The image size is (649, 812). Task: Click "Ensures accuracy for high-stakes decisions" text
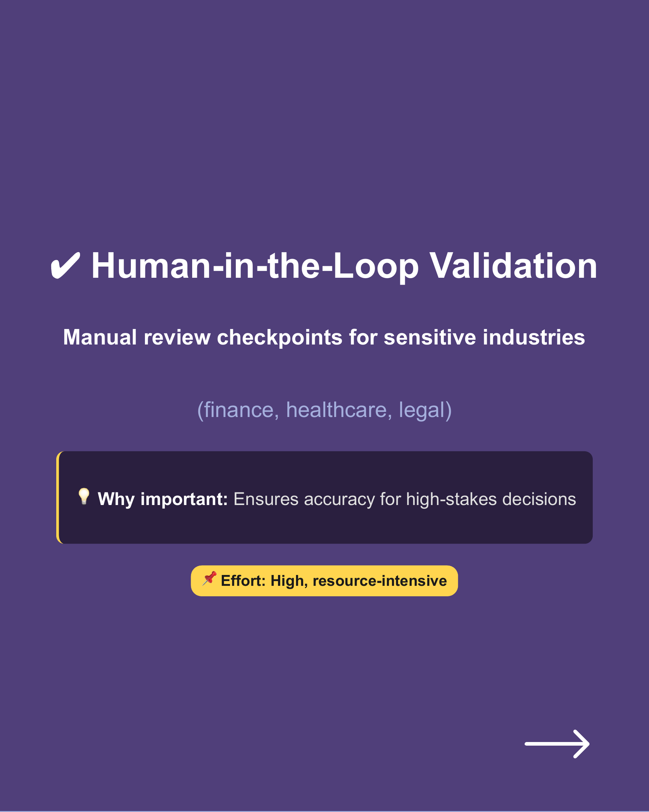pyautogui.click(x=404, y=499)
